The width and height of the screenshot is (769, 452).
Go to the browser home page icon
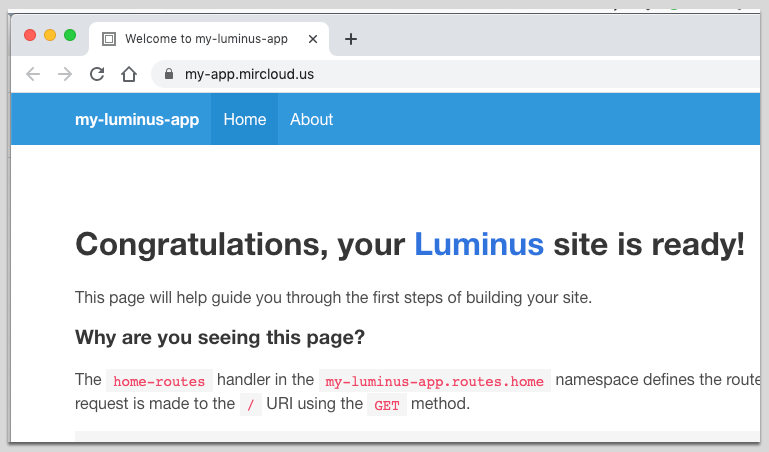coord(129,74)
